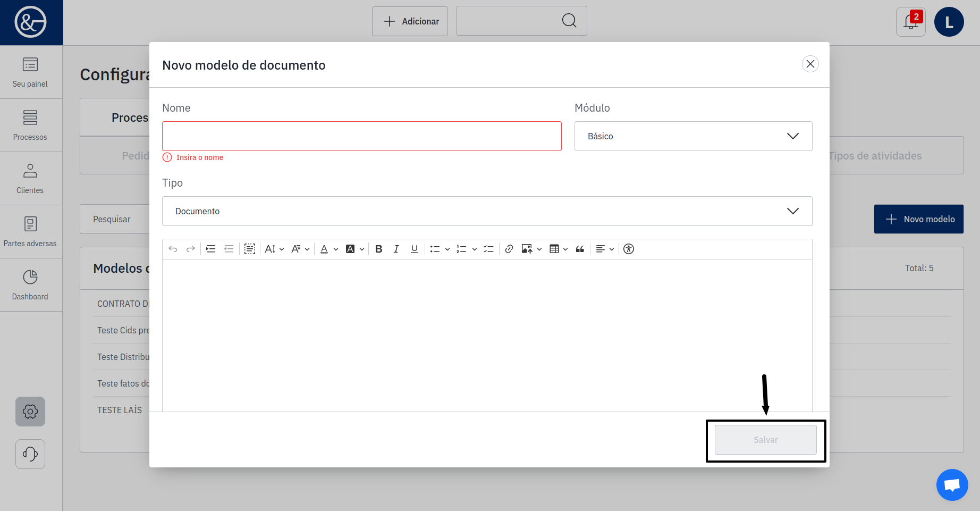Image resolution: width=980 pixels, height=511 pixels.
Task: Click inside the document editor body
Action: coord(487,335)
